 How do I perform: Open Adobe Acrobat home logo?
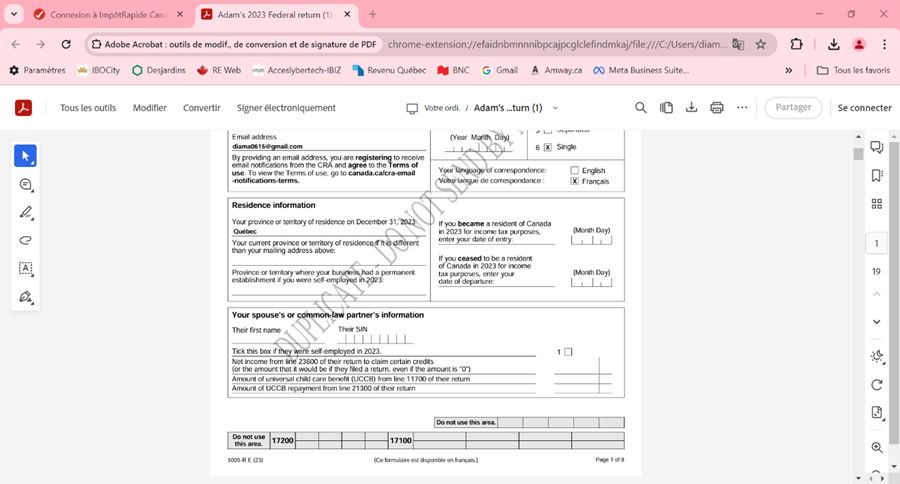point(24,107)
